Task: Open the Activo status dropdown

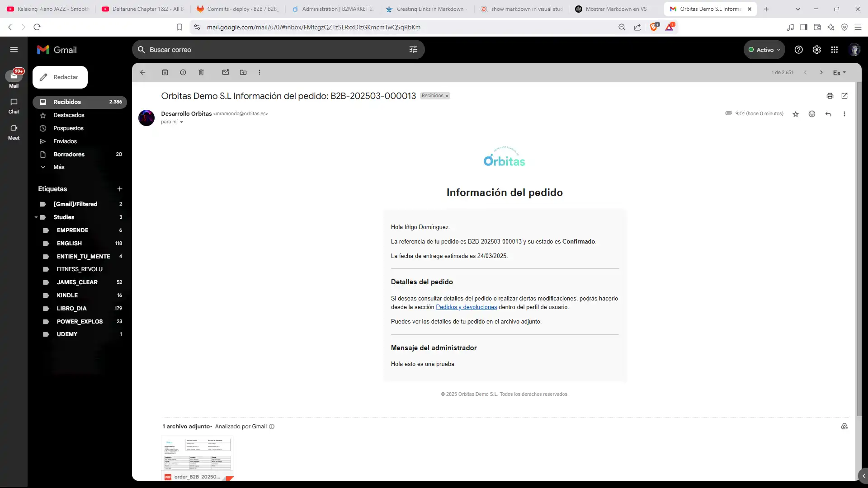Action: 764,50
